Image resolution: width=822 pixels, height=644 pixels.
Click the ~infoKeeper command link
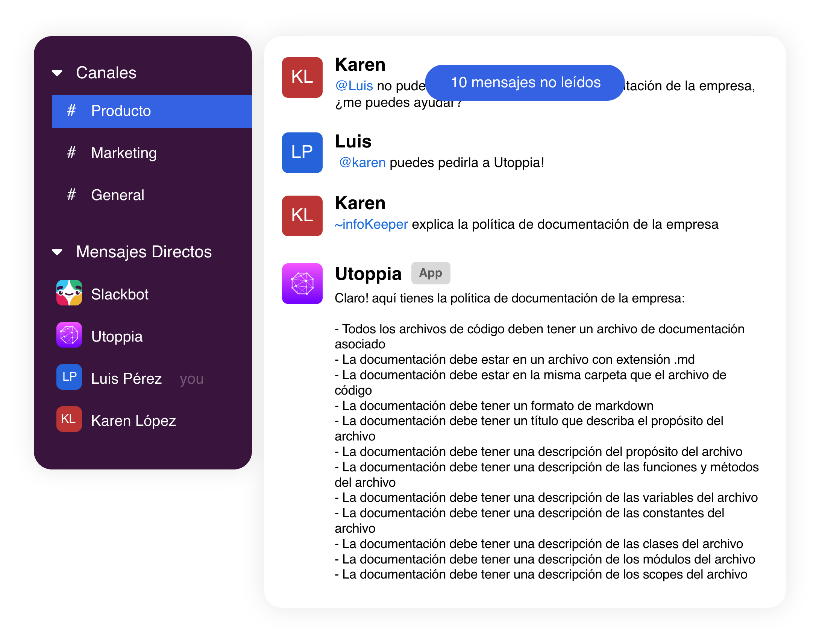pos(371,224)
